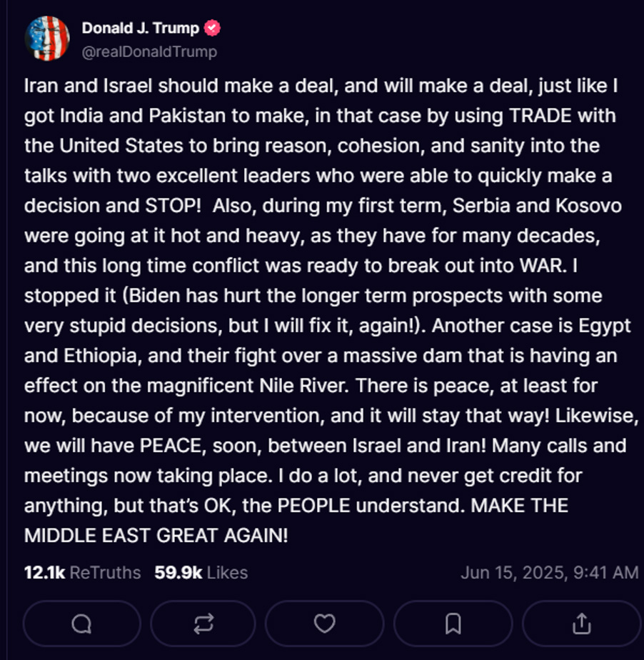Open the reply composer via the speech bubble icon
Viewport: 644px width, 660px height.
81,623
